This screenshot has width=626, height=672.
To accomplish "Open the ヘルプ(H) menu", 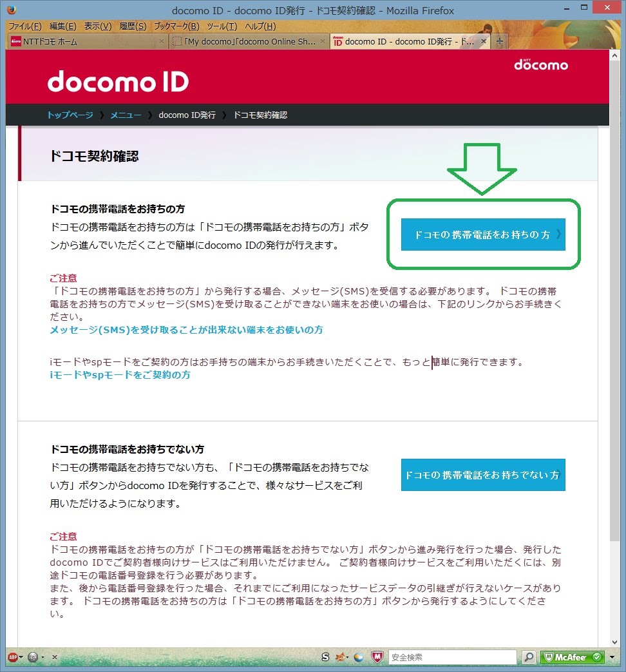I will point(260,26).
